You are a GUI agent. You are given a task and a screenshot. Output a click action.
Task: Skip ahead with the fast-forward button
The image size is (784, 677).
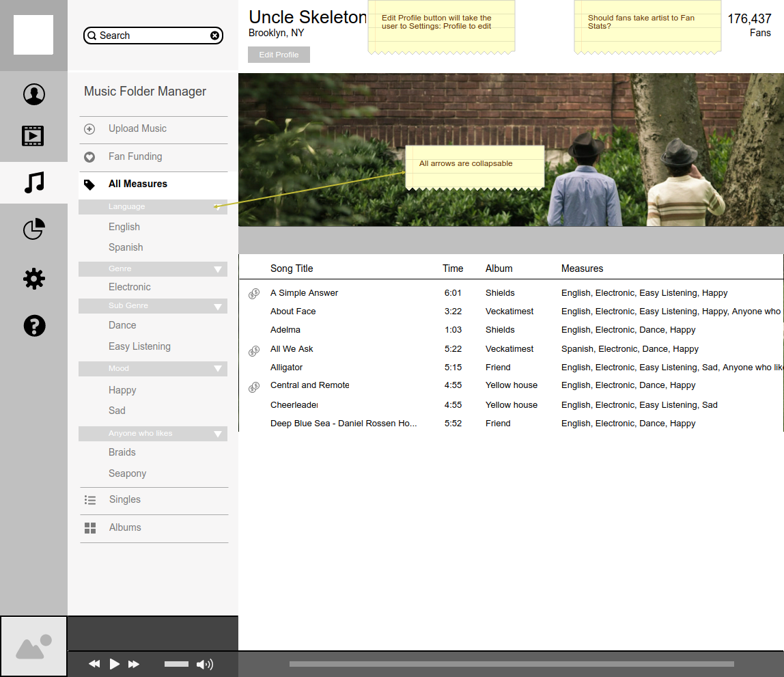133,664
